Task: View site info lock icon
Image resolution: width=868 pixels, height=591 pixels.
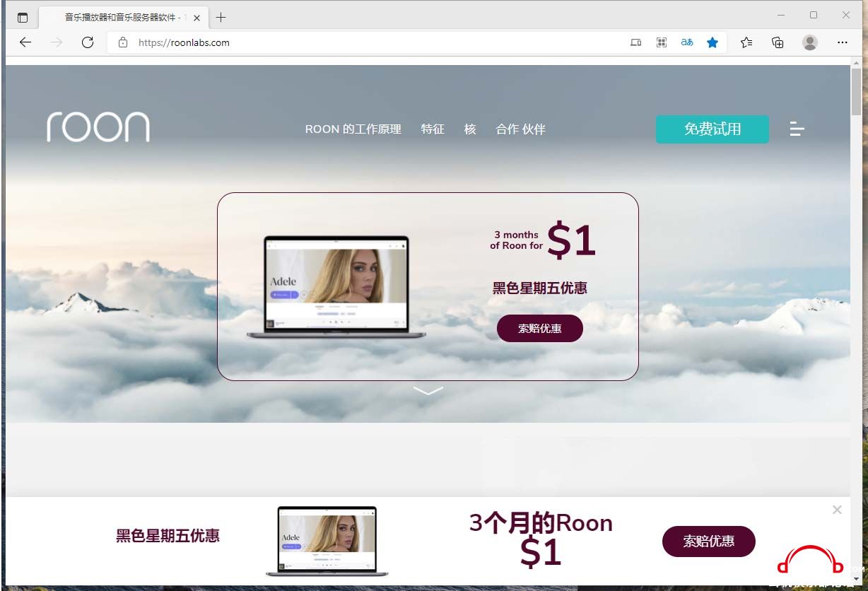Action: tap(123, 42)
